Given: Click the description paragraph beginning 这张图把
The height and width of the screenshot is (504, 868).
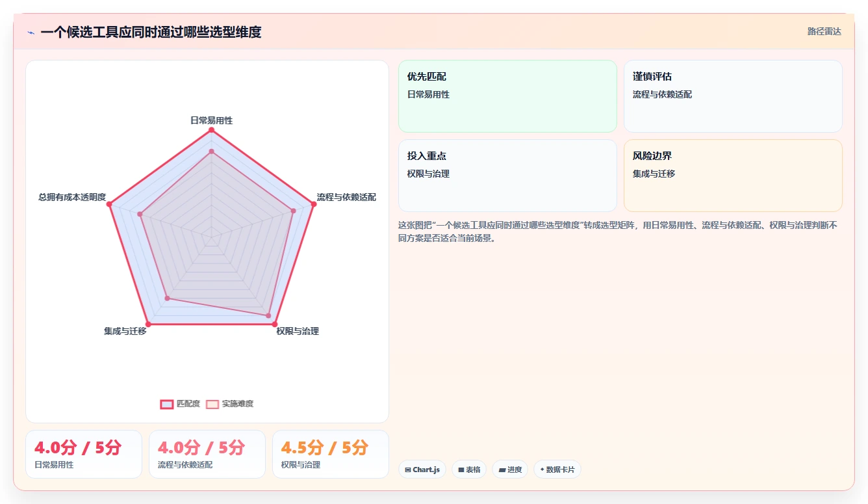Looking at the screenshot, I should coord(618,232).
